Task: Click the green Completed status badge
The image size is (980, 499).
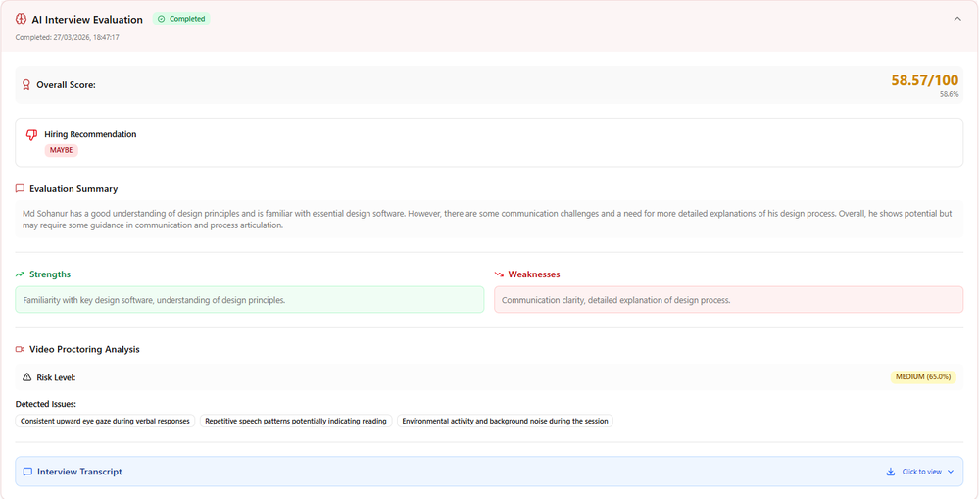Action: tap(181, 19)
